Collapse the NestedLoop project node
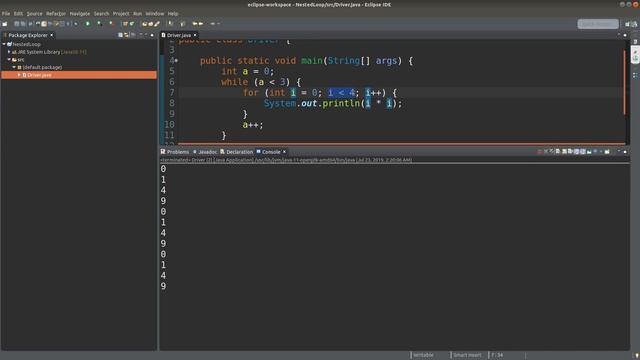The height and width of the screenshot is (360, 640). pyautogui.click(x=4, y=44)
